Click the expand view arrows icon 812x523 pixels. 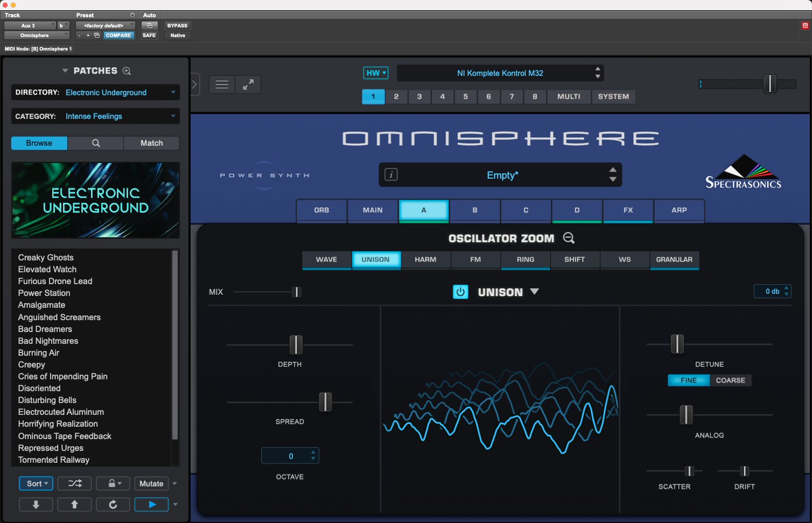[248, 84]
